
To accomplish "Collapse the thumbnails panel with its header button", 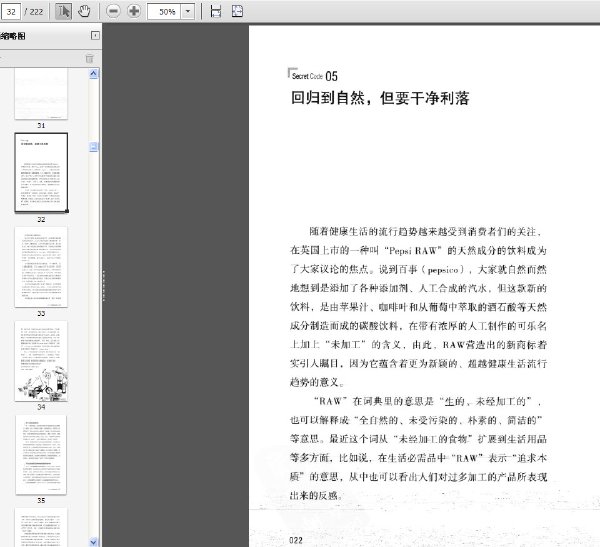I will pos(95,36).
